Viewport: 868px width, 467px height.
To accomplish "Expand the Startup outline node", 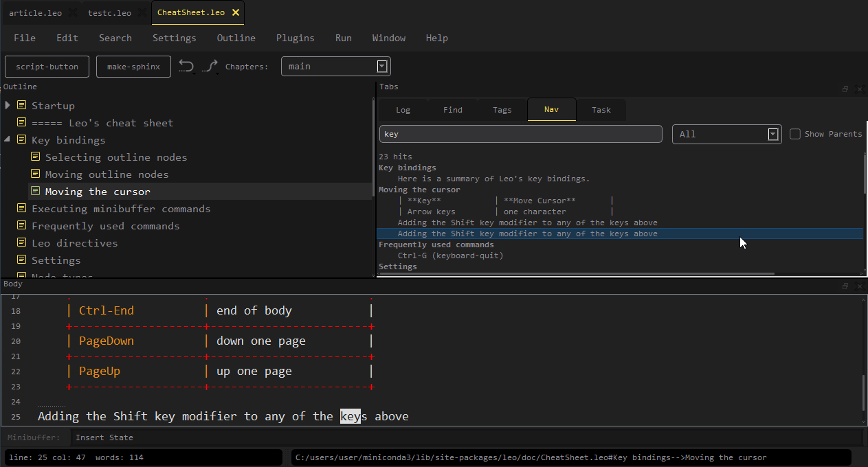I will pyautogui.click(x=8, y=106).
